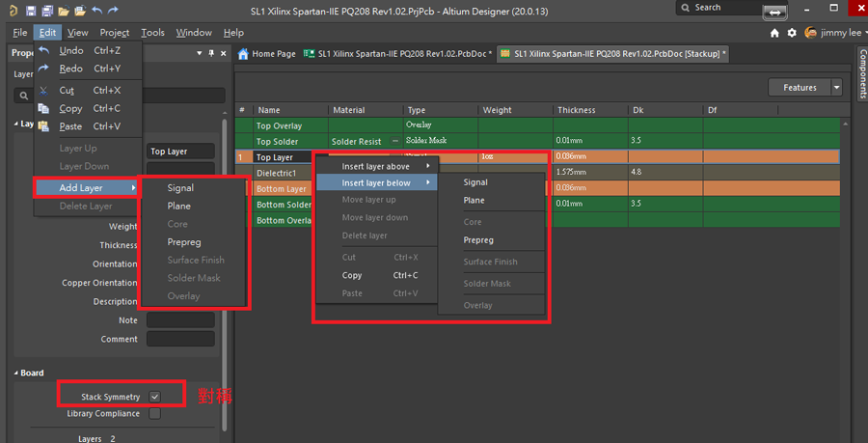Click the Note input field
The image size is (868, 443).
[x=180, y=320]
